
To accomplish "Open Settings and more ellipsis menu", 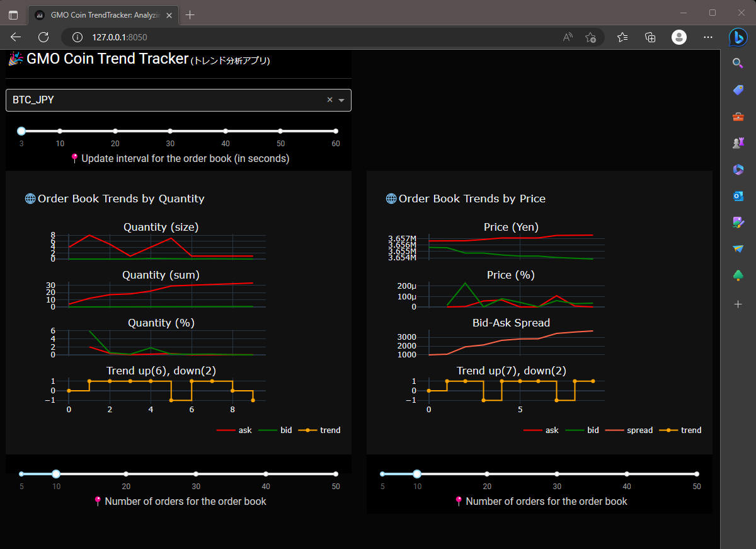I will pos(708,37).
